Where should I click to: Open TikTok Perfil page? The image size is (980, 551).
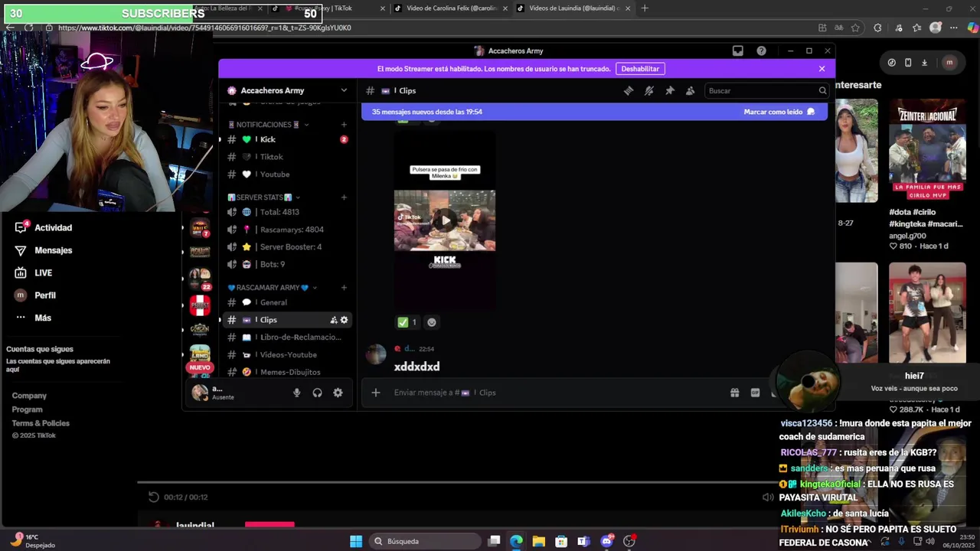point(35,295)
